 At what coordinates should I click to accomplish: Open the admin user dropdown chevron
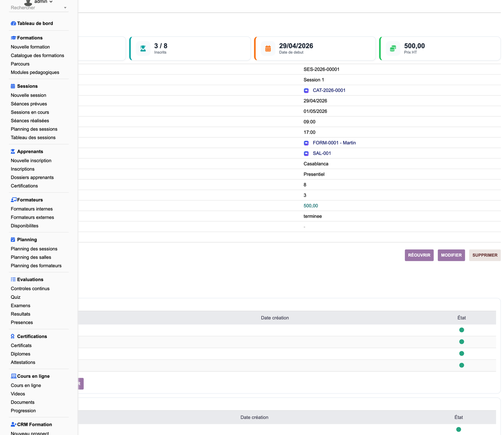tap(51, 2)
